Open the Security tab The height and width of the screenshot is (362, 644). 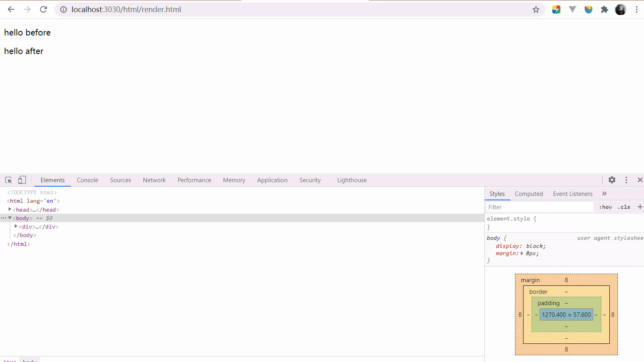310,180
